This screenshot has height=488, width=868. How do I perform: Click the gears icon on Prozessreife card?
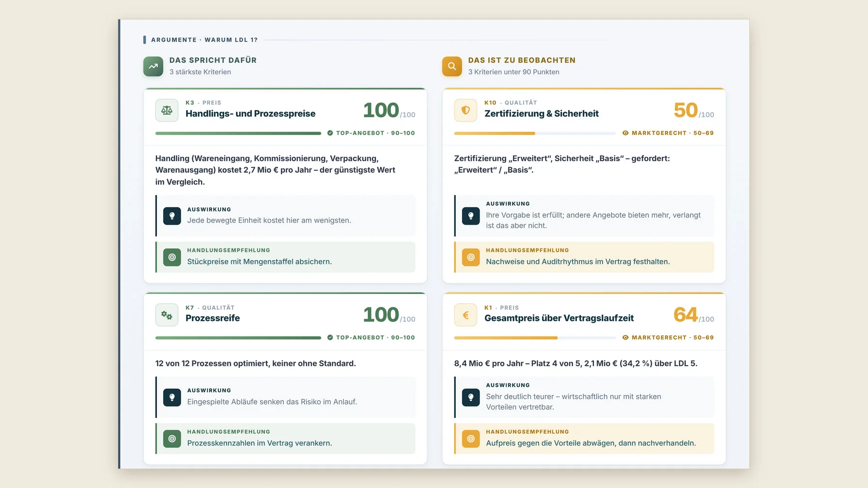point(167,315)
